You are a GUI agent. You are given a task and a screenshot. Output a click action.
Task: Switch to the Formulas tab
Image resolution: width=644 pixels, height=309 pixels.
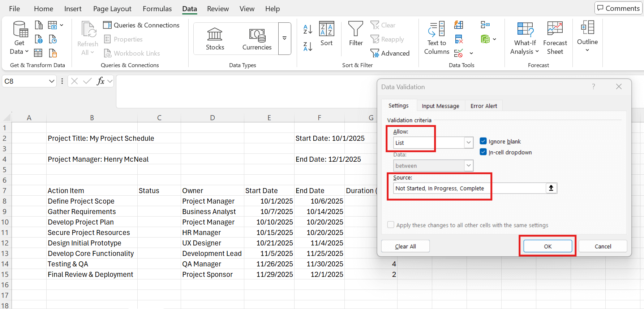pos(157,9)
